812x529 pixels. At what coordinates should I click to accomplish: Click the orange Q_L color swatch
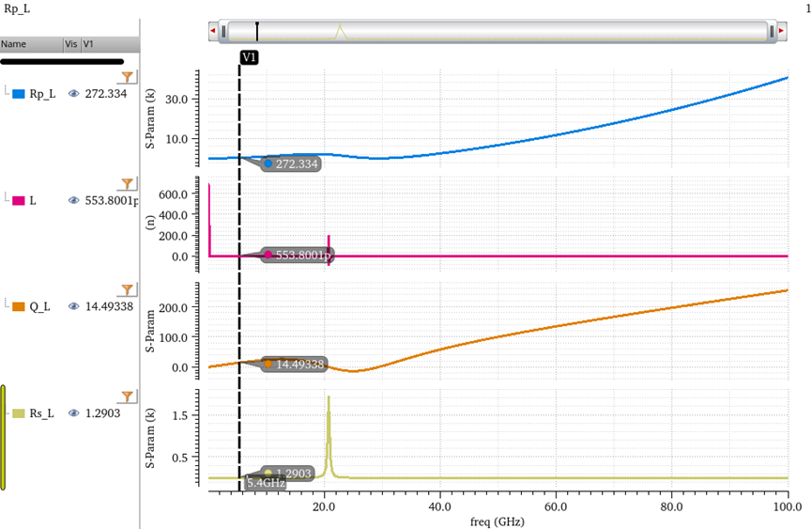point(18,306)
